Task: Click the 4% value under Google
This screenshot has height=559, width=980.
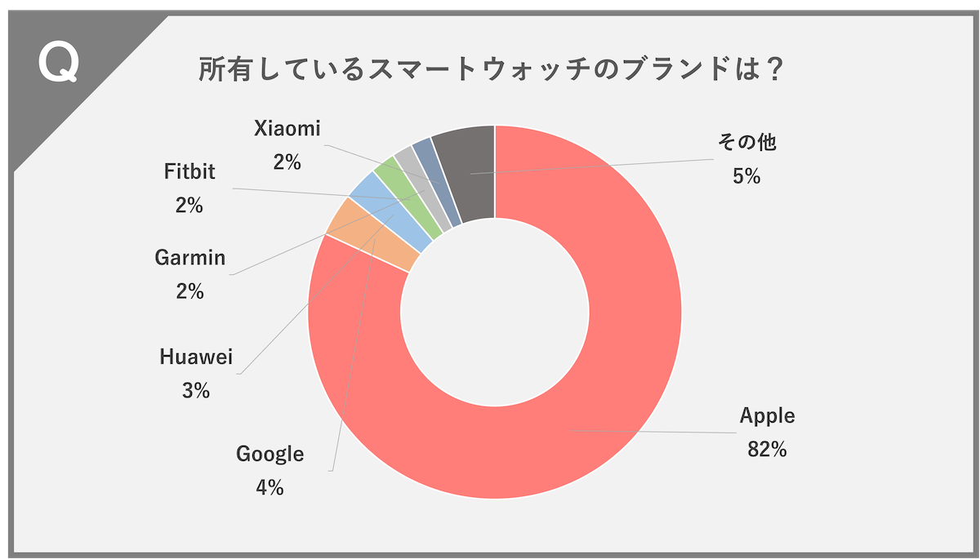Action: pos(269,488)
